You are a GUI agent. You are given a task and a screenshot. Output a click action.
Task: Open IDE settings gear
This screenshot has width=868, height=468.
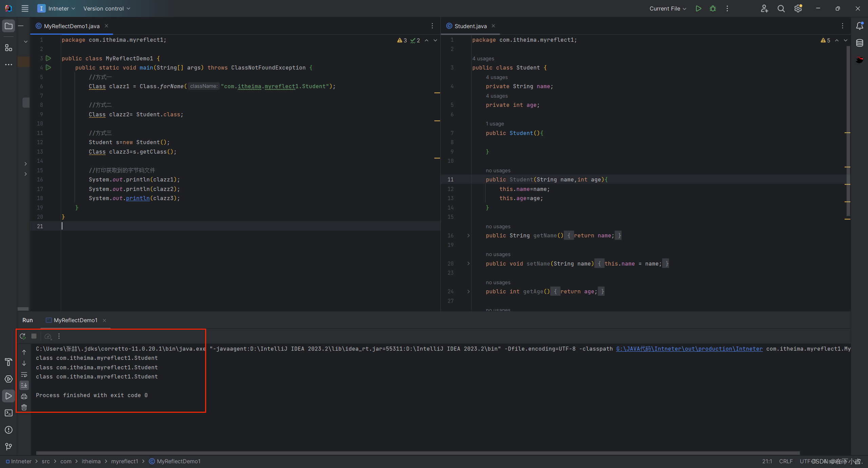click(798, 8)
